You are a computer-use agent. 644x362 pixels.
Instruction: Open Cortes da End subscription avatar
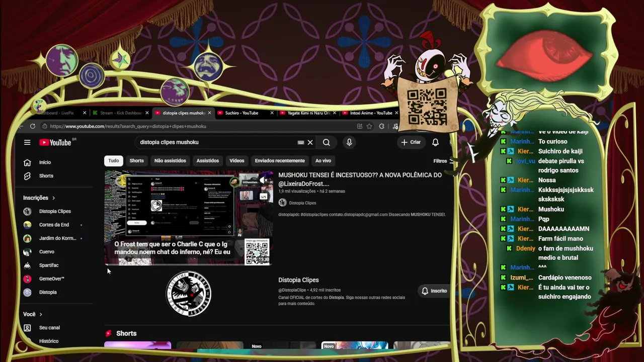point(27,225)
